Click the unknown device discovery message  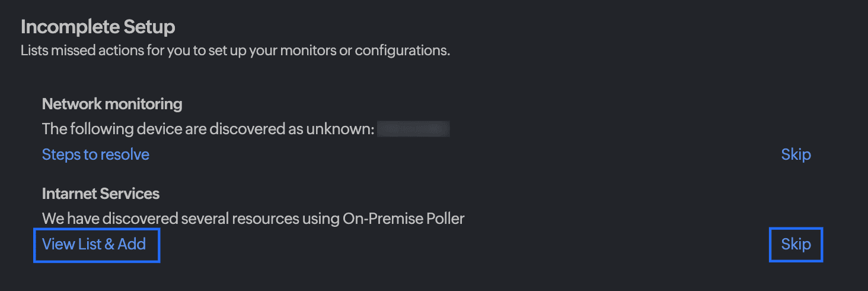208,129
